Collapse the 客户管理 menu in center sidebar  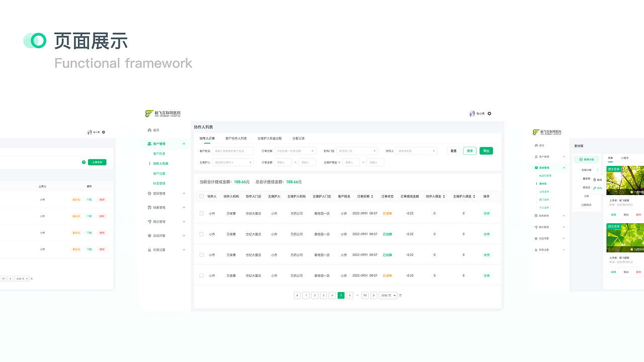click(184, 144)
